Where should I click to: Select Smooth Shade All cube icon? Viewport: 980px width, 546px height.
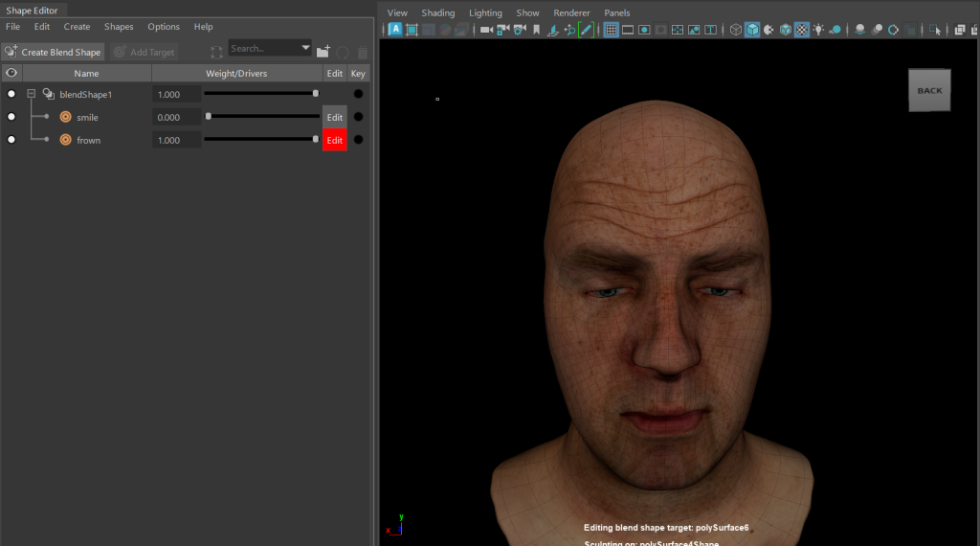coord(752,30)
